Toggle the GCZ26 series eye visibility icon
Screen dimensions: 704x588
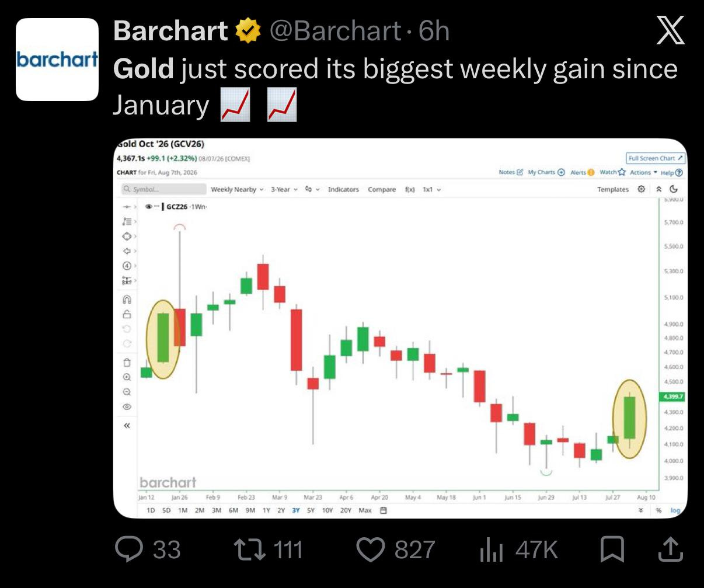click(x=149, y=207)
